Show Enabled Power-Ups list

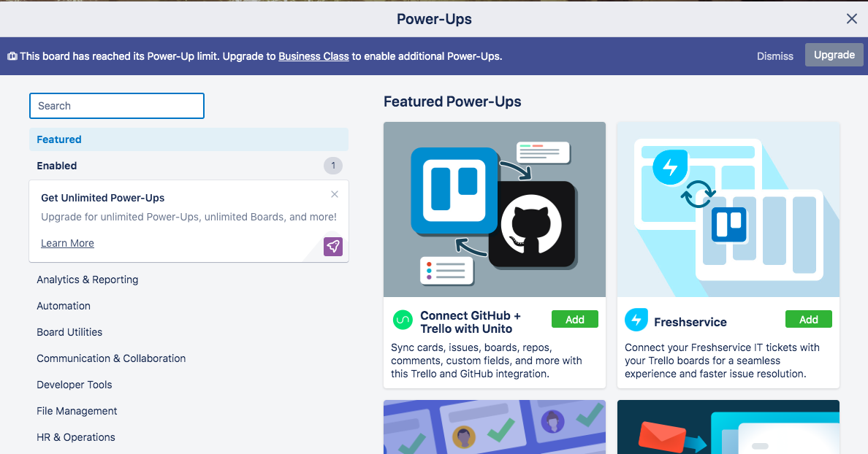[x=57, y=166]
